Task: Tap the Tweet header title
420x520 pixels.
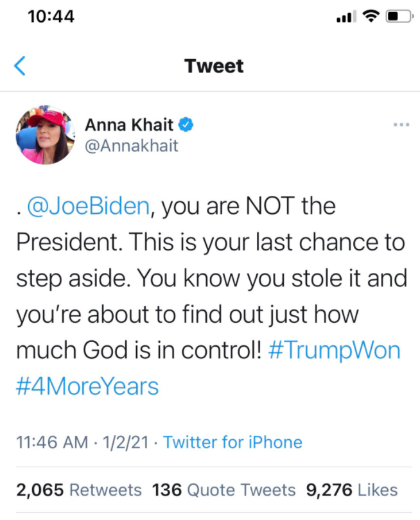Action: point(214,65)
